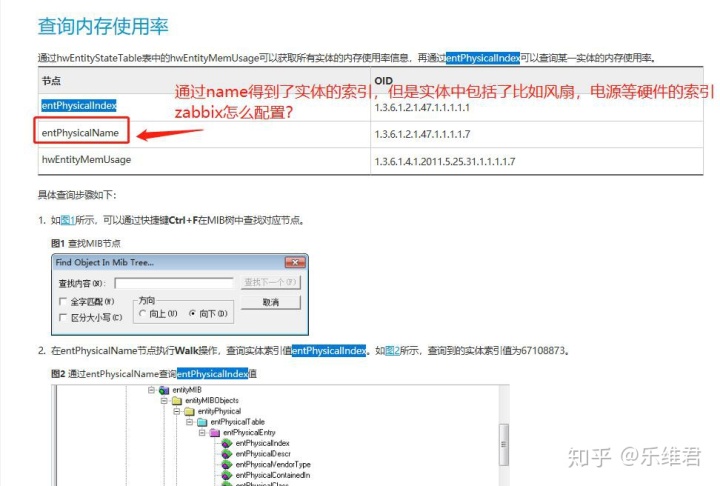Click the OID column header
720x486 pixels.
383,81
